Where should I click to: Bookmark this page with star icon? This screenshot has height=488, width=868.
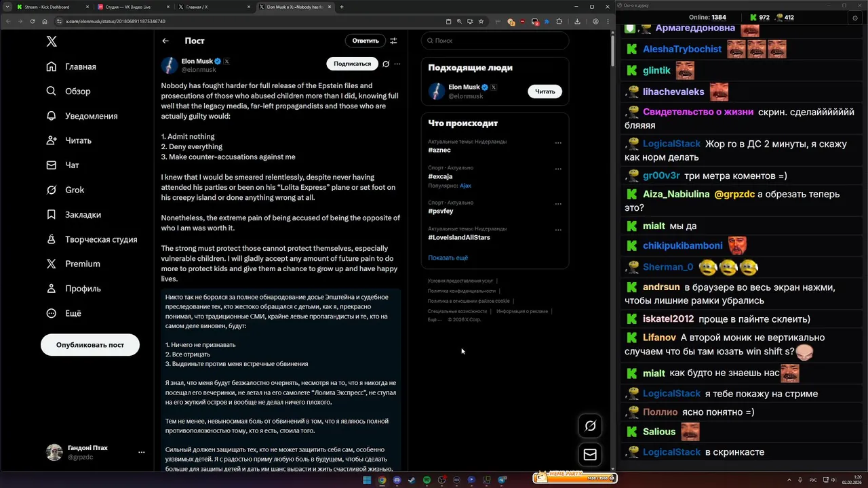481,21
